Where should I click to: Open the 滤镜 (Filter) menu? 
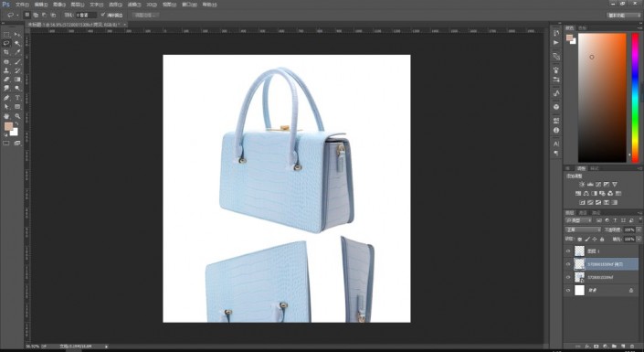(x=134, y=5)
